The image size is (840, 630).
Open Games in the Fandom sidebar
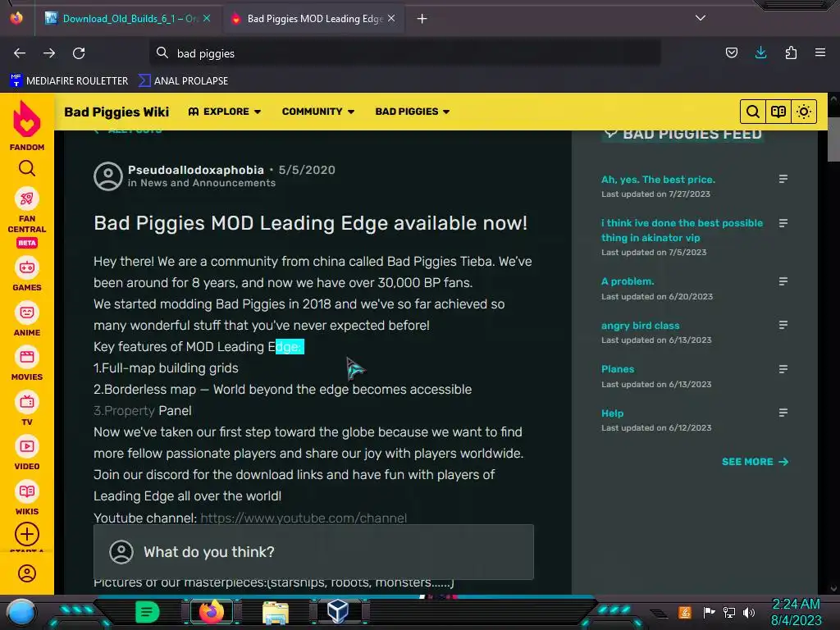pos(27,275)
